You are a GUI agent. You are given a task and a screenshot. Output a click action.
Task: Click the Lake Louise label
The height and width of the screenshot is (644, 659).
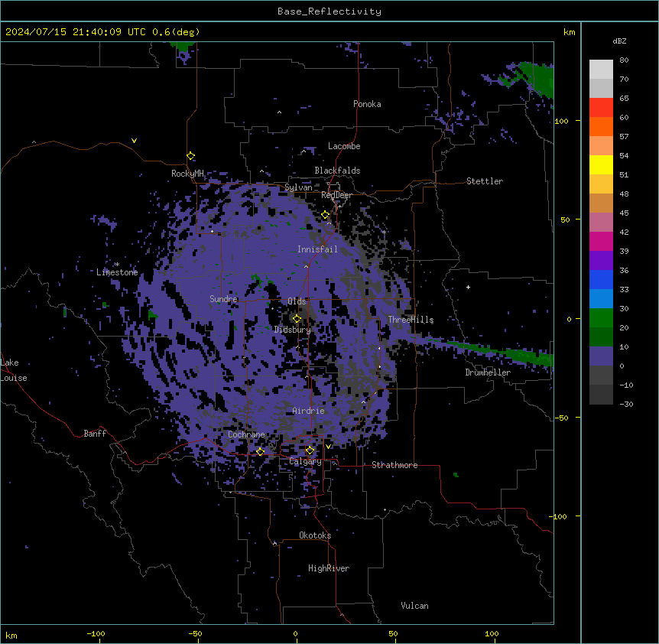point(14,370)
